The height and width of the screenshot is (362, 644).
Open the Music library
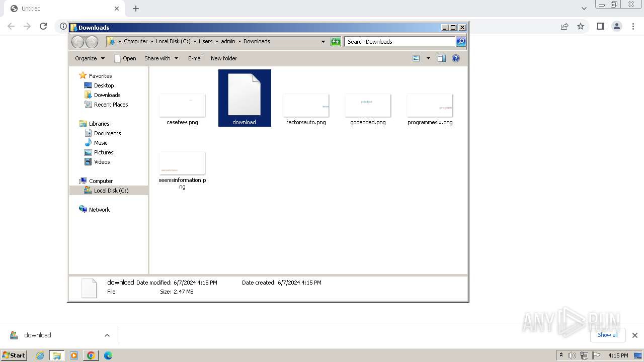(x=101, y=143)
